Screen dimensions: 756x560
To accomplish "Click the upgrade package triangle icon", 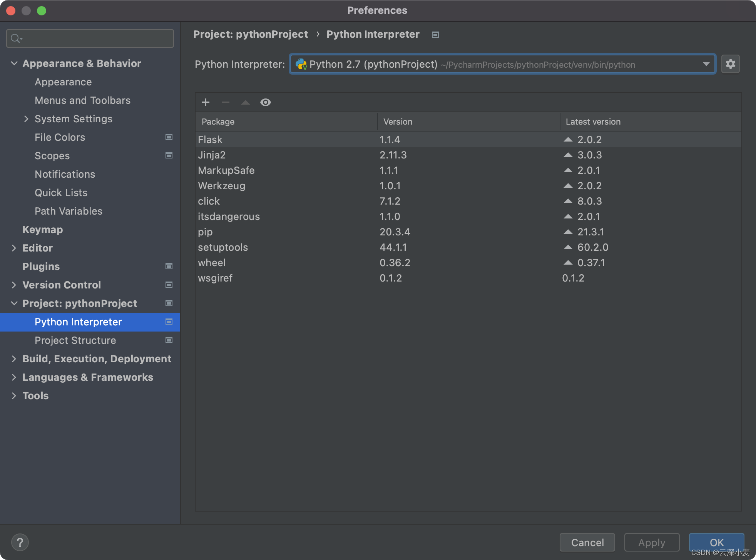I will point(246,102).
